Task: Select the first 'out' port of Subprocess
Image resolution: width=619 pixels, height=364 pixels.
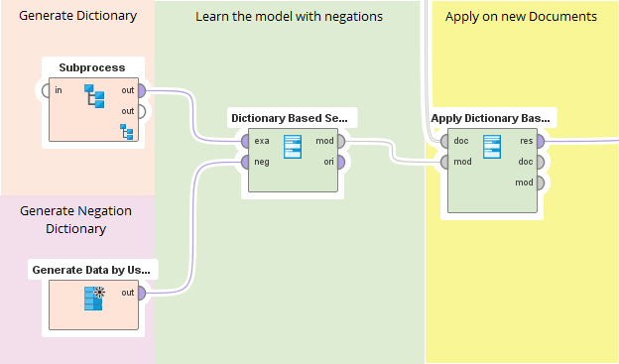Action: [x=141, y=91]
